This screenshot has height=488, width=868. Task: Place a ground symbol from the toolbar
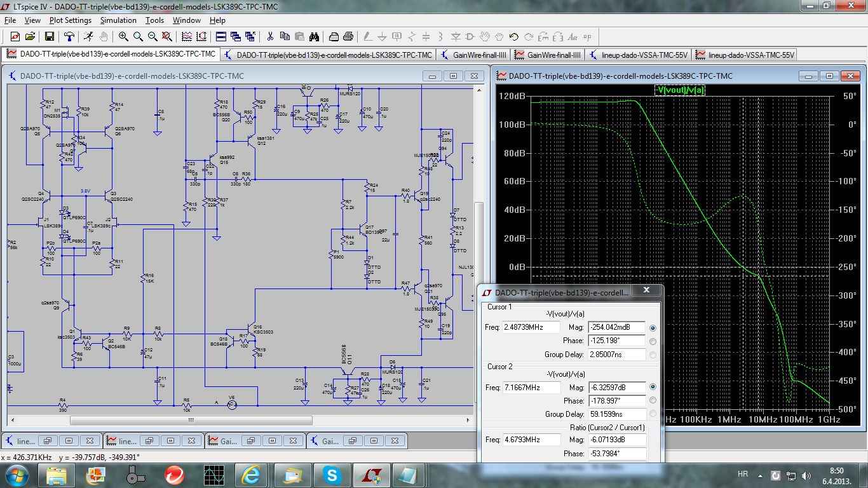tap(382, 36)
